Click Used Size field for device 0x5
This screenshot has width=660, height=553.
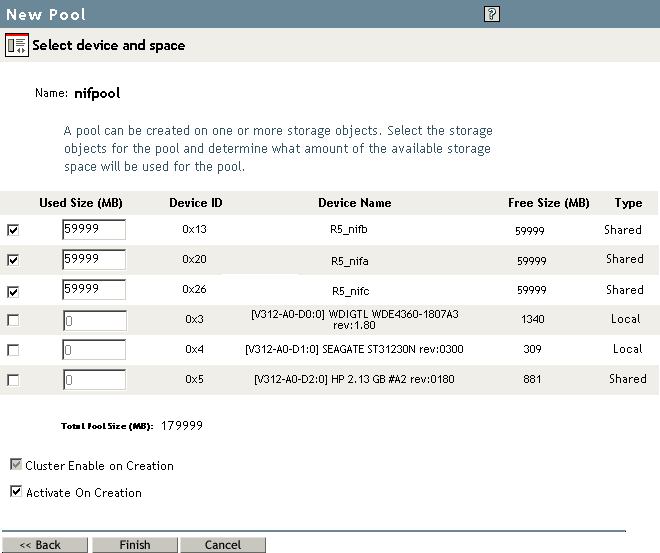(x=94, y=380)
